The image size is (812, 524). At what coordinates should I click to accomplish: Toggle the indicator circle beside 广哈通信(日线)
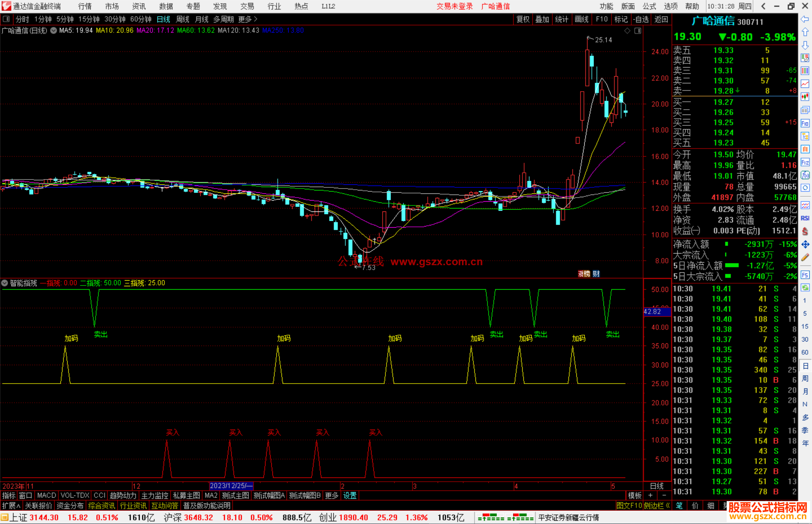click(x=53, y=30)
